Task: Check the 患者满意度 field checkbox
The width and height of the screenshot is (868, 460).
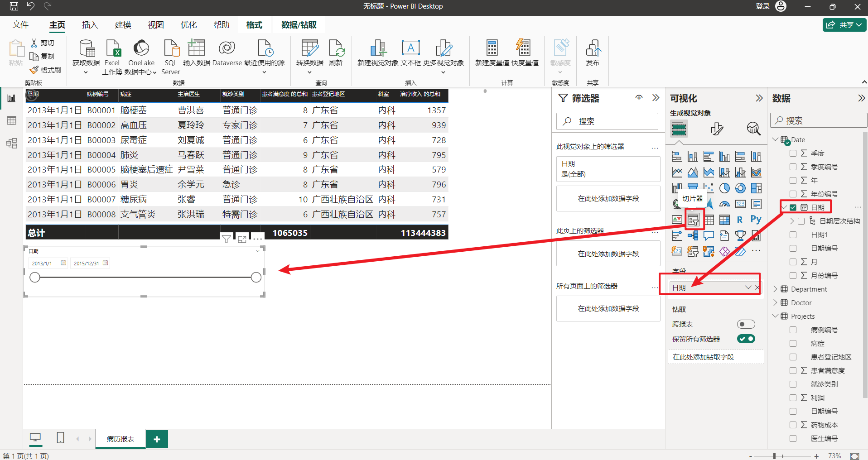Action: tap(793, 370)
